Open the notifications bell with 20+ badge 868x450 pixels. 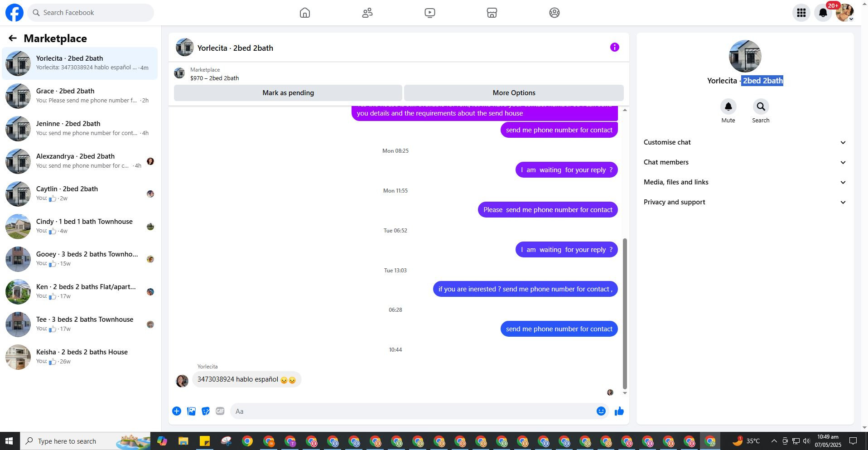[823, 13]
